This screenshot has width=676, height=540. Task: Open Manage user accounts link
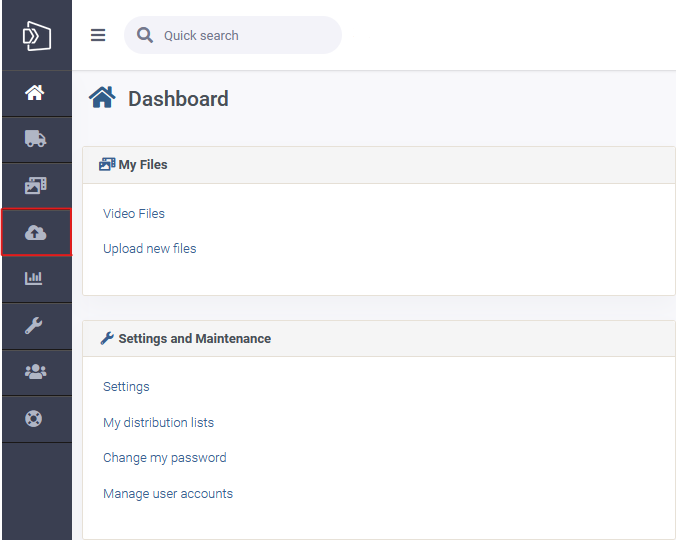point(168,493)
